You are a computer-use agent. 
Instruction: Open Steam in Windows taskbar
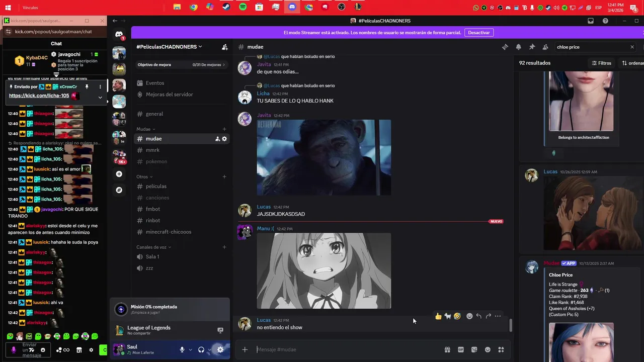click(x=226, y=7)
